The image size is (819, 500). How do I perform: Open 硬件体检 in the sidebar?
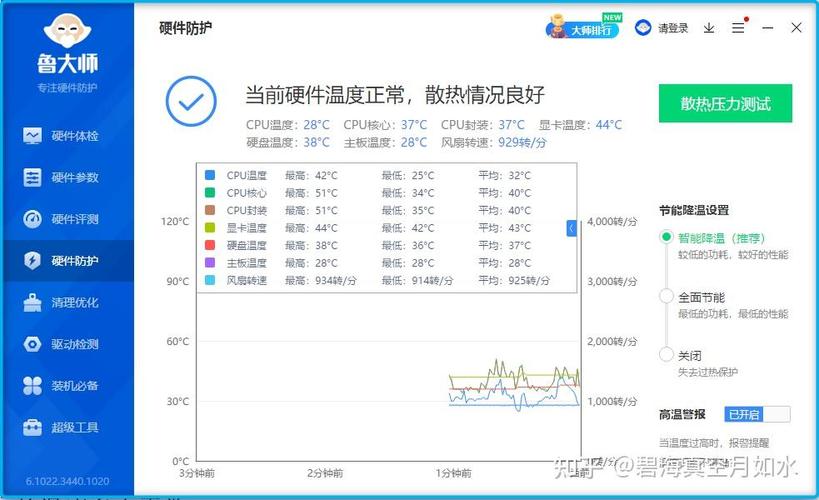66,136
